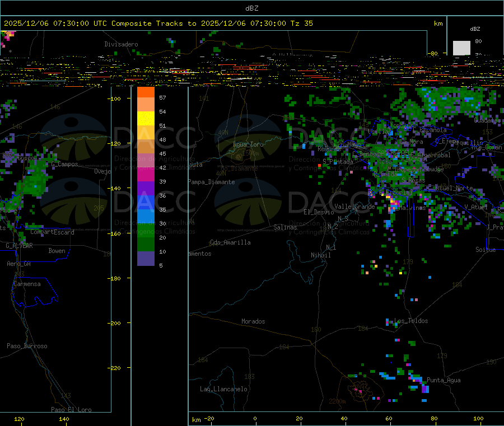
Task: Select the yellow swatch between 54 and 51
Action: (146, 118)
